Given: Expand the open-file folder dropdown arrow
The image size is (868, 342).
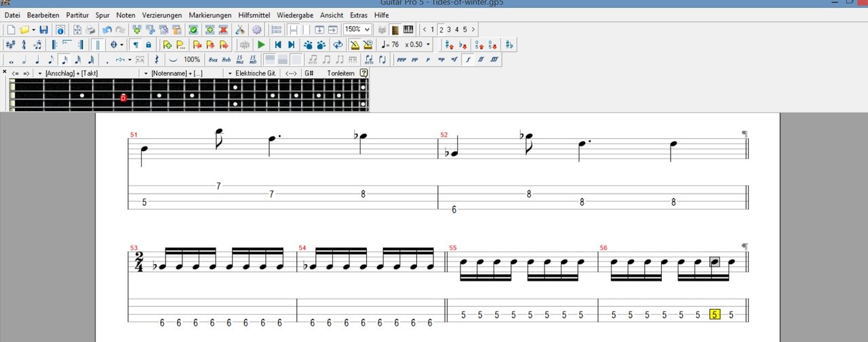Looking at the screenshot, I should click(x=34, y=30).
